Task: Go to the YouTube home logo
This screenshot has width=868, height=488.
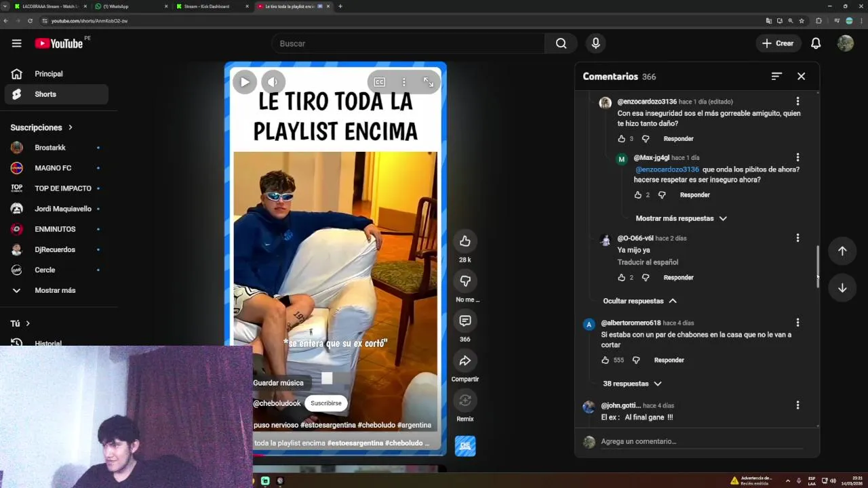Action: [59, 43]
